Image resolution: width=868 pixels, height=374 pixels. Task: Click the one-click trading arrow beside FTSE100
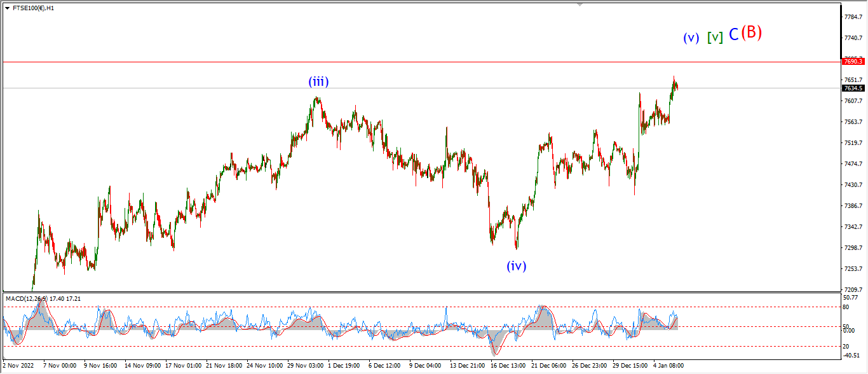7,8
